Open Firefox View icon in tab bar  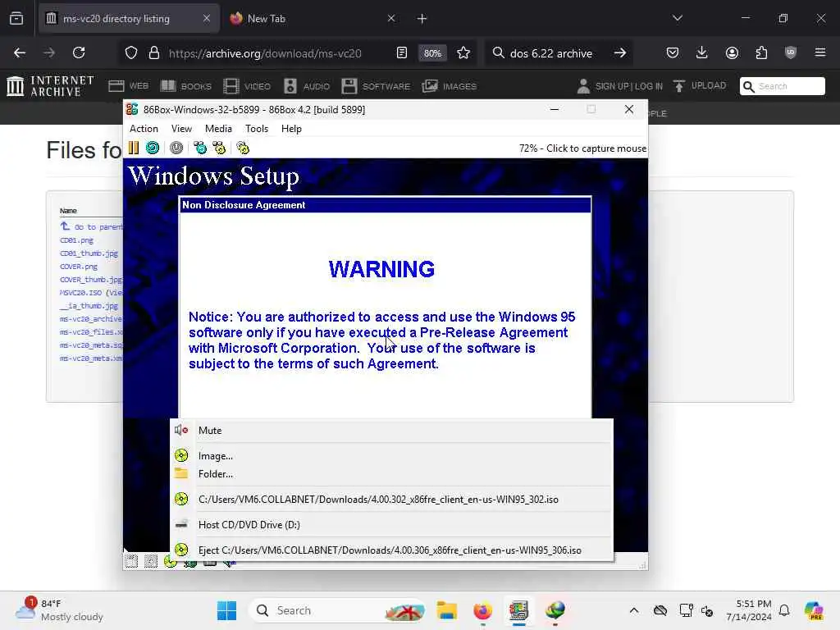coord(16,19)
